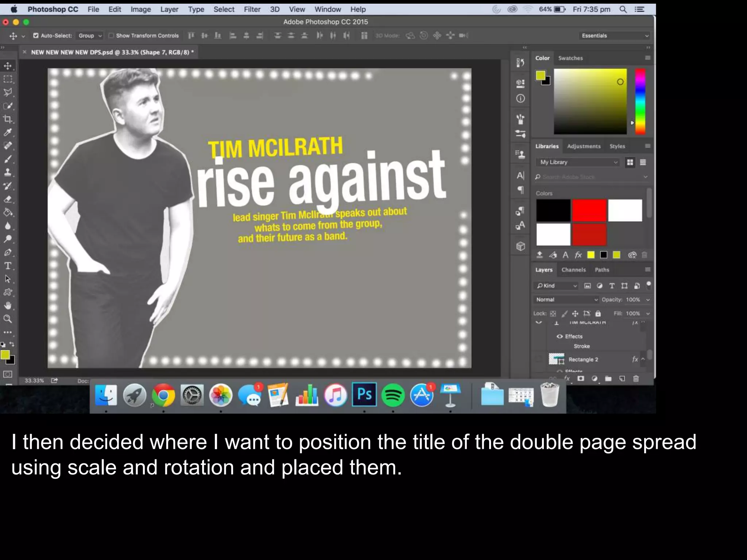Image resolution: width=747 pixels, height=560 pixels.
Task: Select the Horizontal Type tool
Action: [x=8, y=266]
